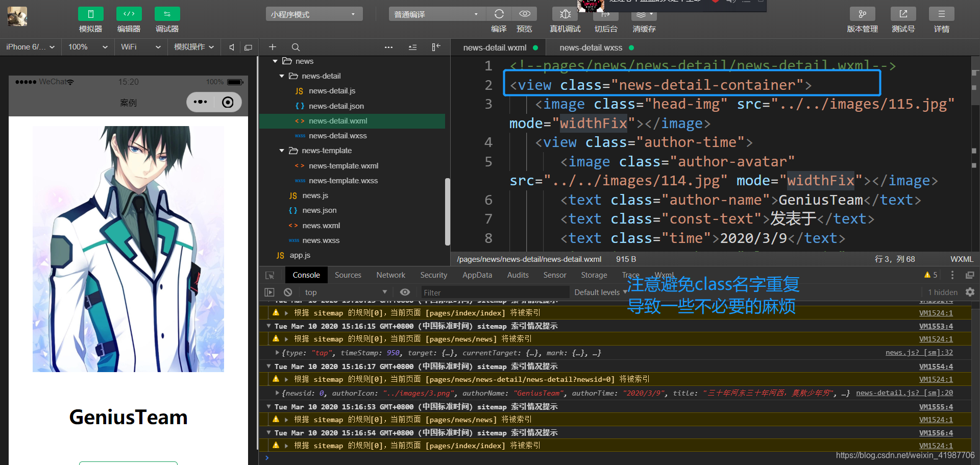Open the Network devtools tab

coord(391,275)
